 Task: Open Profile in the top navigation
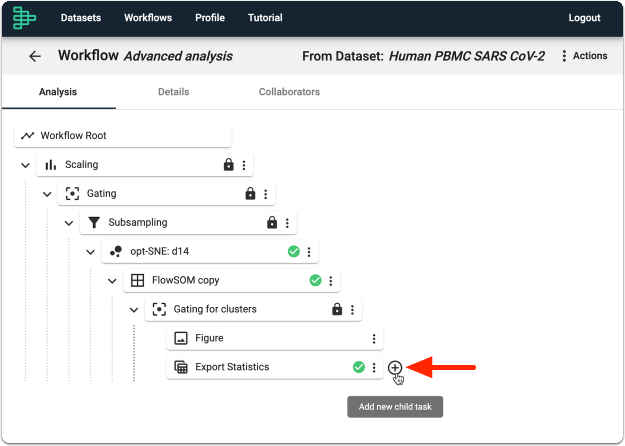tap(210, 18)
